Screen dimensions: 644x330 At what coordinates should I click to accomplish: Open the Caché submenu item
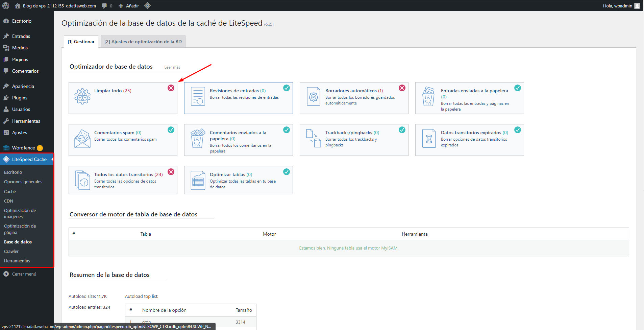(x=10, y=191)
